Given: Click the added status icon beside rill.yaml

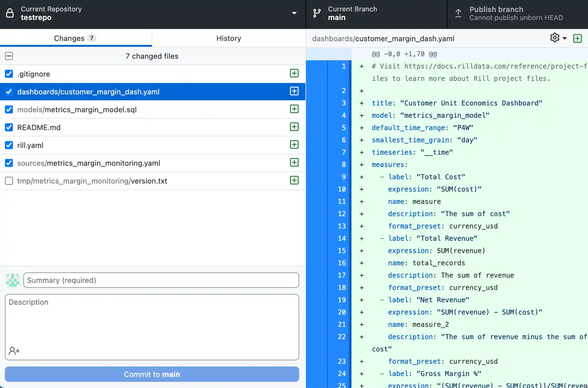Looking at the screenshot, I should (294, 145).
